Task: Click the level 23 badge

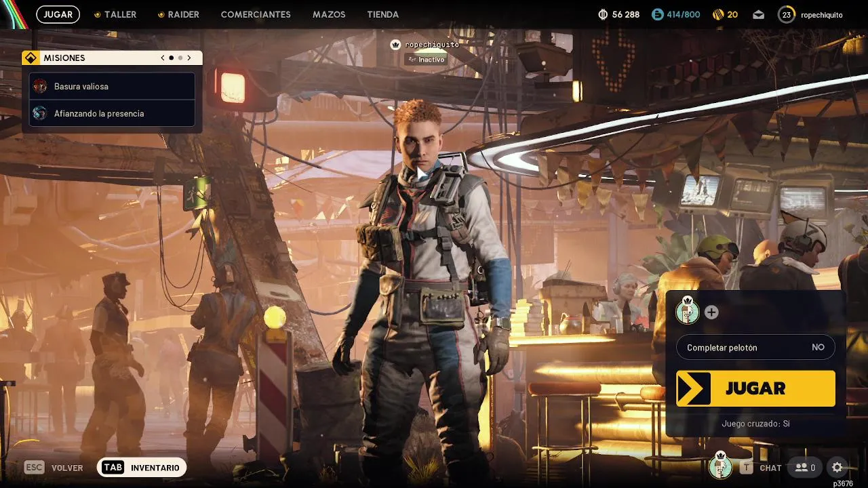Action: (x=787, y=14)
